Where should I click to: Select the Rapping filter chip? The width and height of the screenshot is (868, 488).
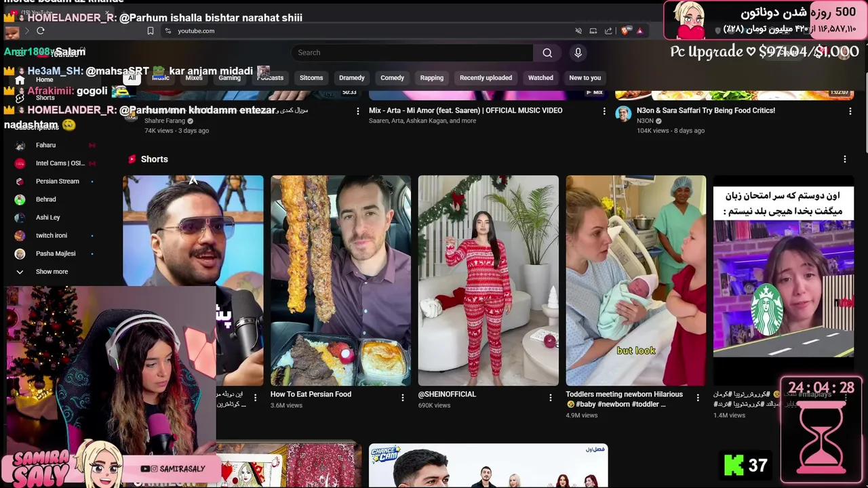pyautogui.click(x=431, y=78)
